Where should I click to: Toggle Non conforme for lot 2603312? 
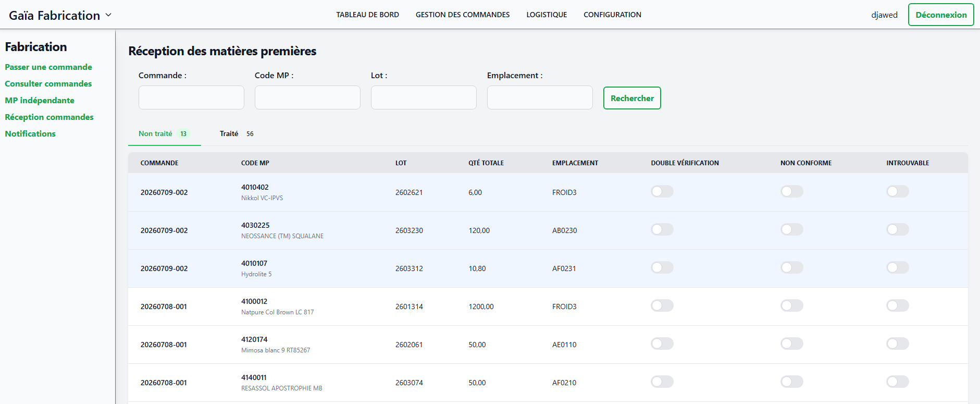coord(792,267)
